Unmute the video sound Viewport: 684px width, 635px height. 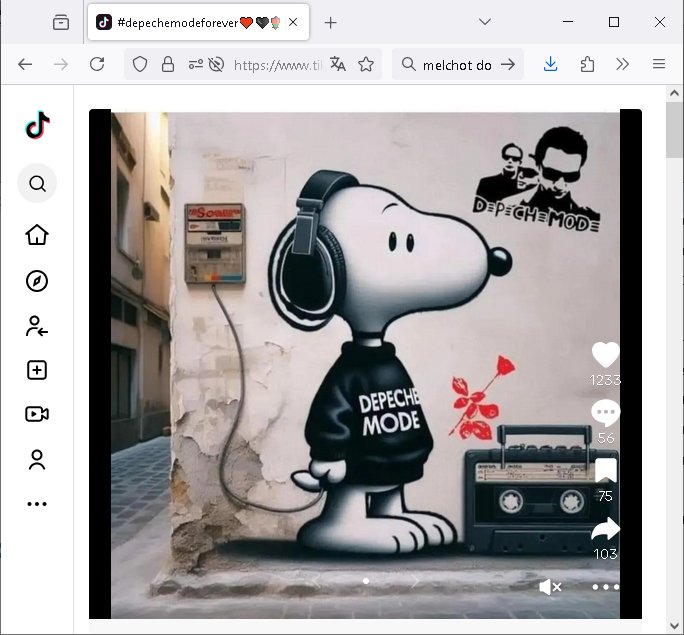click(550, 587)
